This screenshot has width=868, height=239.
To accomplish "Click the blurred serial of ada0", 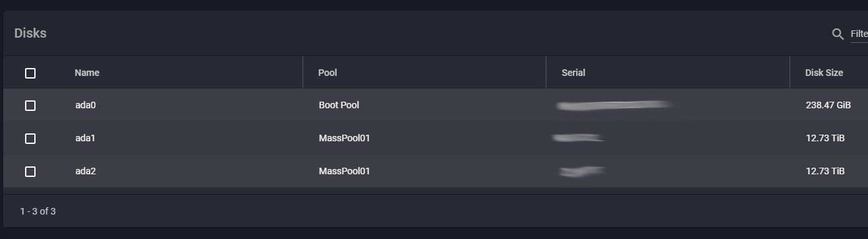I will click(x=614, y=105).
